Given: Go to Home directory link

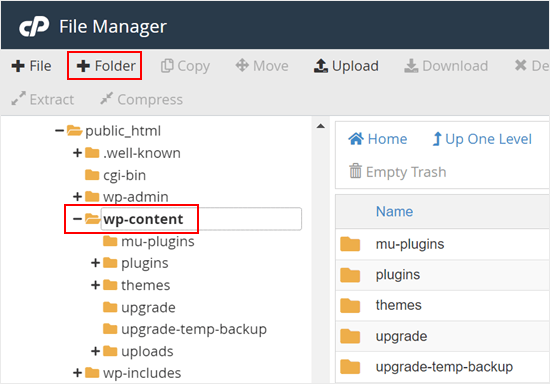Looking at the screenshot, I should tap(377, 139).
